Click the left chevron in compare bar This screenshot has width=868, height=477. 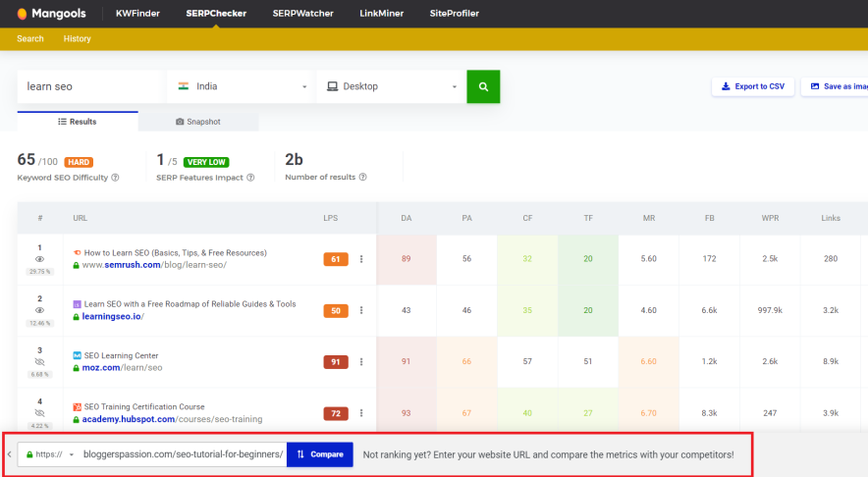click(10, 454)
